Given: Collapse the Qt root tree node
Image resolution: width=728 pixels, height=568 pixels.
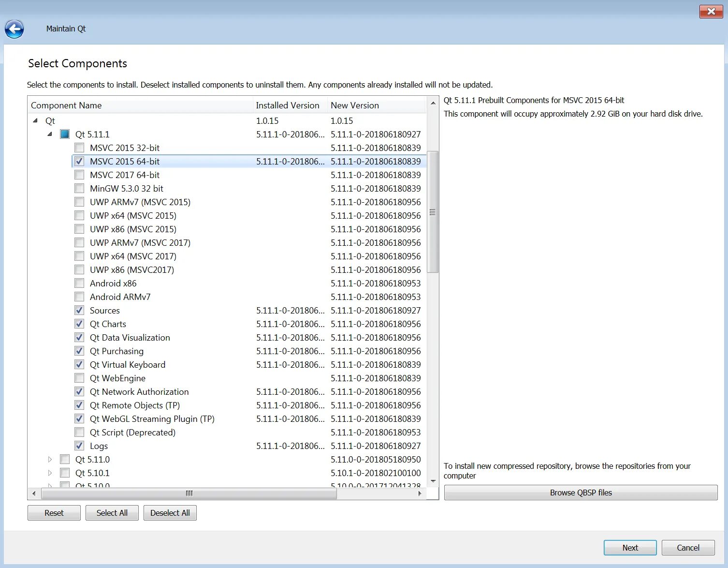Looking at the screenshot, I should tap(35, 120).
